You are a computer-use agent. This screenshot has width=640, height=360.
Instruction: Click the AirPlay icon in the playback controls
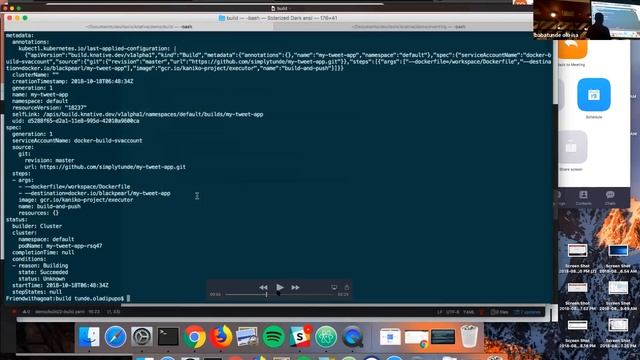coord(334,287)
